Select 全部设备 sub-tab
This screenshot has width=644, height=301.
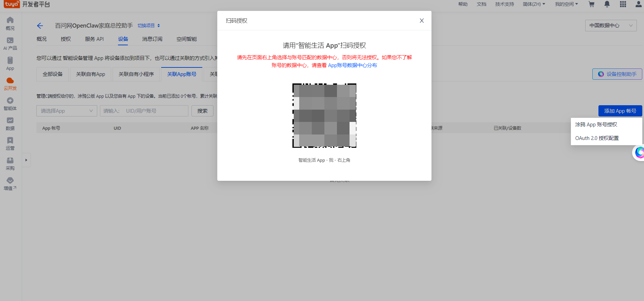tap(52, 74)
